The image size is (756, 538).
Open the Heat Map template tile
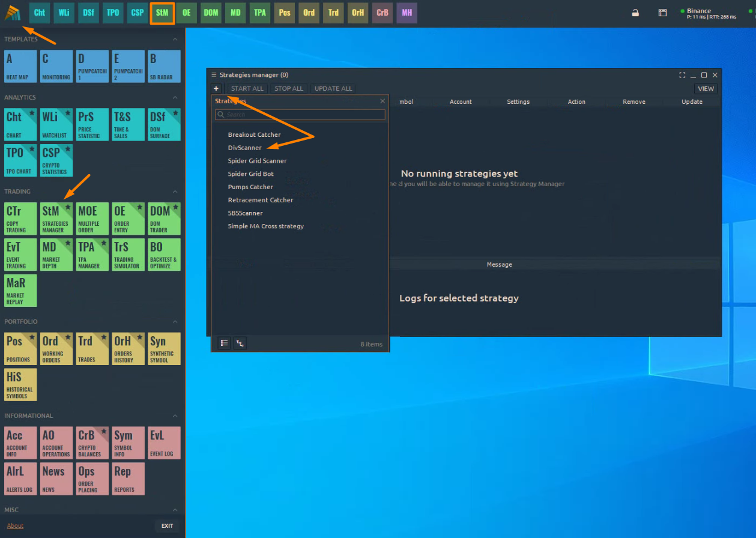(x=20, y=66)
